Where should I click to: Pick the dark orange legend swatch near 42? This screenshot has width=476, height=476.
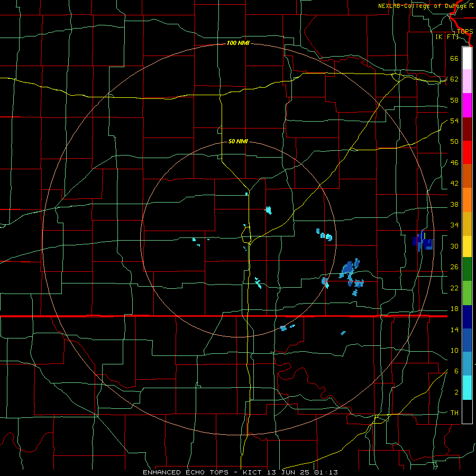point(467,176)
